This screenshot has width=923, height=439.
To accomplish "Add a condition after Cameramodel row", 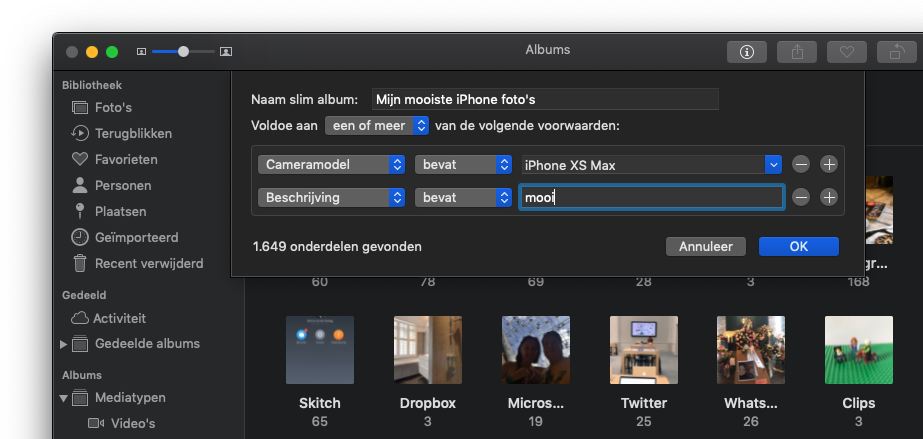I will 829,165.
